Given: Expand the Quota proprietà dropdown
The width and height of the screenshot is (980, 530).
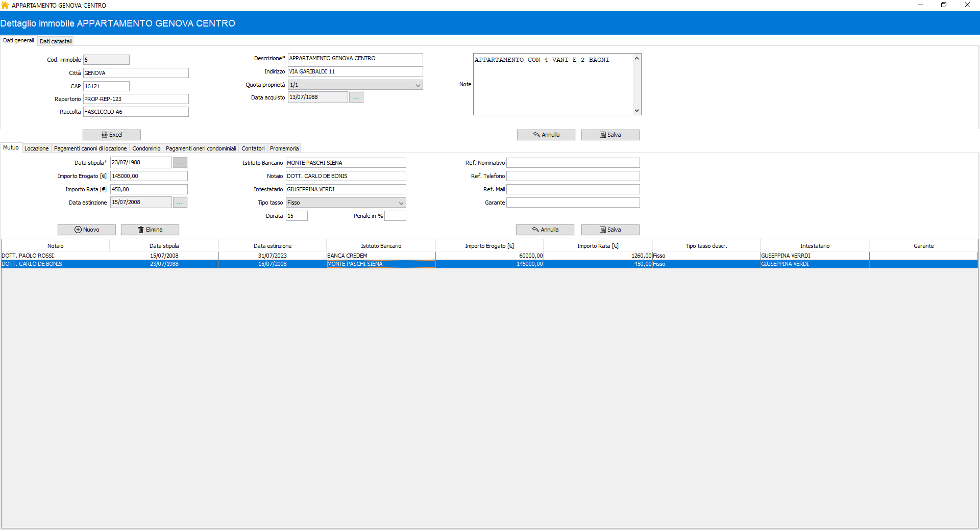Looking at the screenshot, I should [418, 85].
